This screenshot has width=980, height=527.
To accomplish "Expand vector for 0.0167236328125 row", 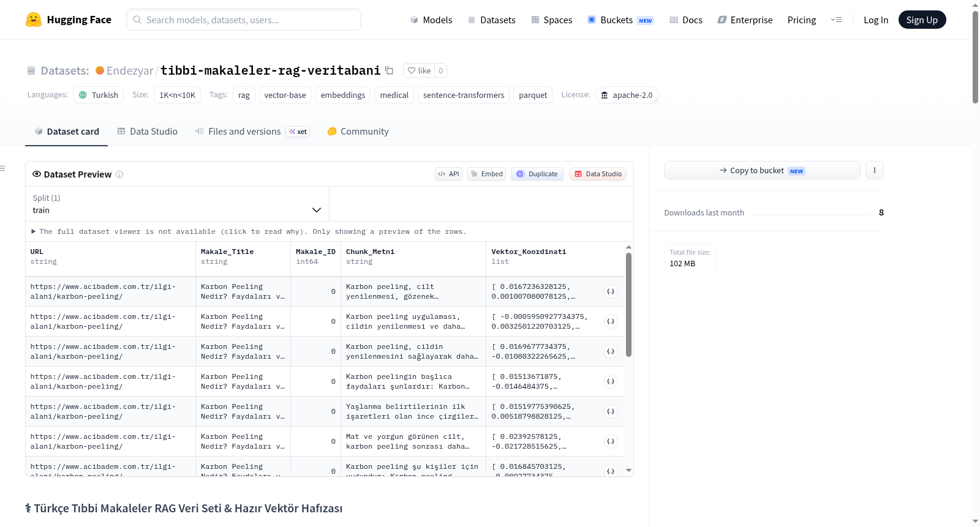I will click(611, 291).
